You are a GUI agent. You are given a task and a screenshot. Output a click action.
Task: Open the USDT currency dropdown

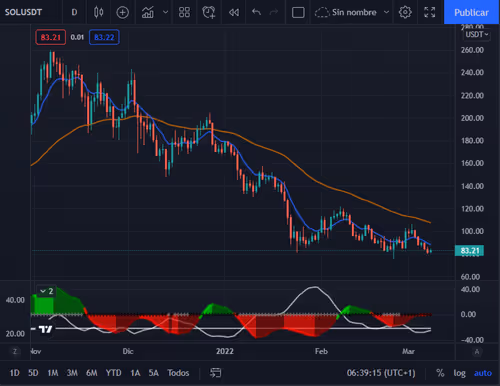(x=477, y=34)
